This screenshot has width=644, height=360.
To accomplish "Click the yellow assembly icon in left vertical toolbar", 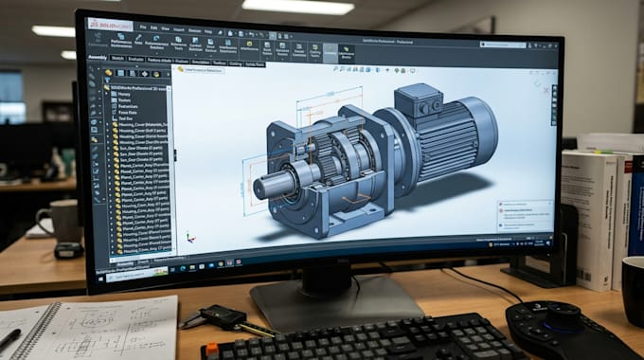I will click(95, 139).
